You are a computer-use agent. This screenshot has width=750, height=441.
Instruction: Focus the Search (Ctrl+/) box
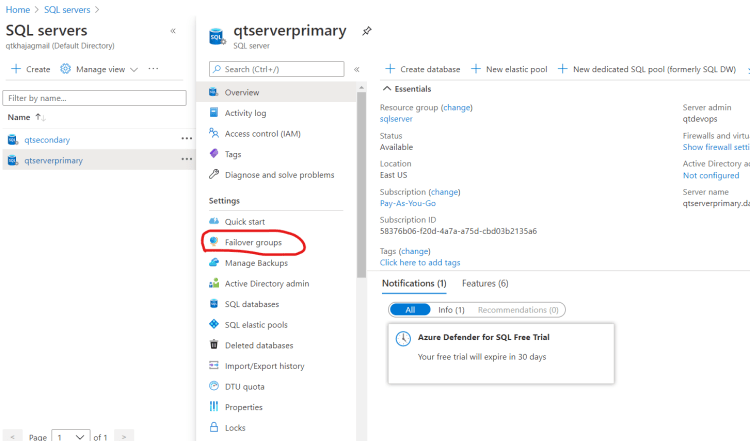[276, 69]
